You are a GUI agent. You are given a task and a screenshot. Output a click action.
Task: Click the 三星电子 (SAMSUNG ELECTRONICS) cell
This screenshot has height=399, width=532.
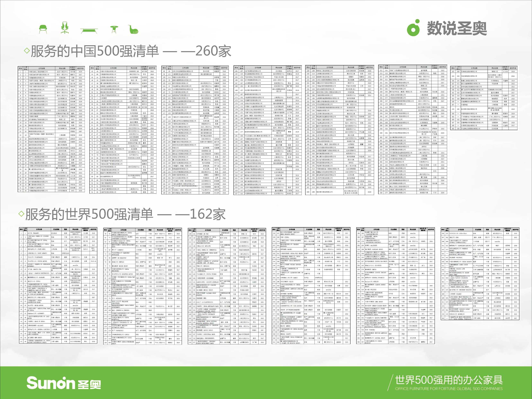[x=39, y=273]
